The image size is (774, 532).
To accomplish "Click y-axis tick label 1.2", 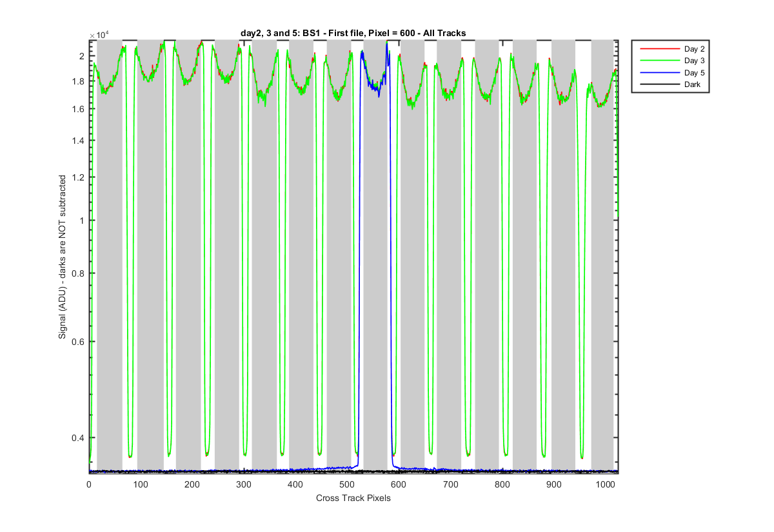I will (78, 177).
